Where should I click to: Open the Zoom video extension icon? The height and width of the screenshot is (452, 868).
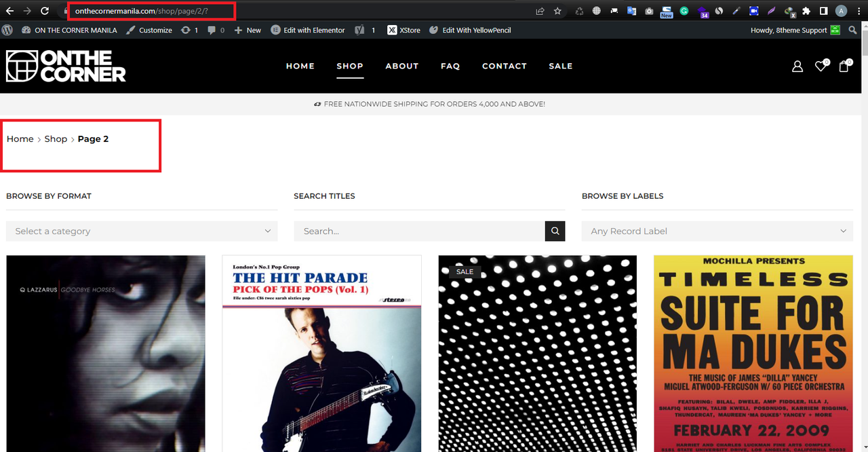point(753,11)
